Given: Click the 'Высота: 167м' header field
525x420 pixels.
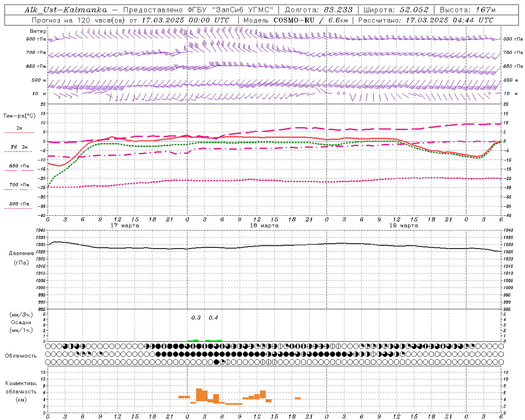Looking at the screenshot, I should pyautogui.click(x=468, y=10).
